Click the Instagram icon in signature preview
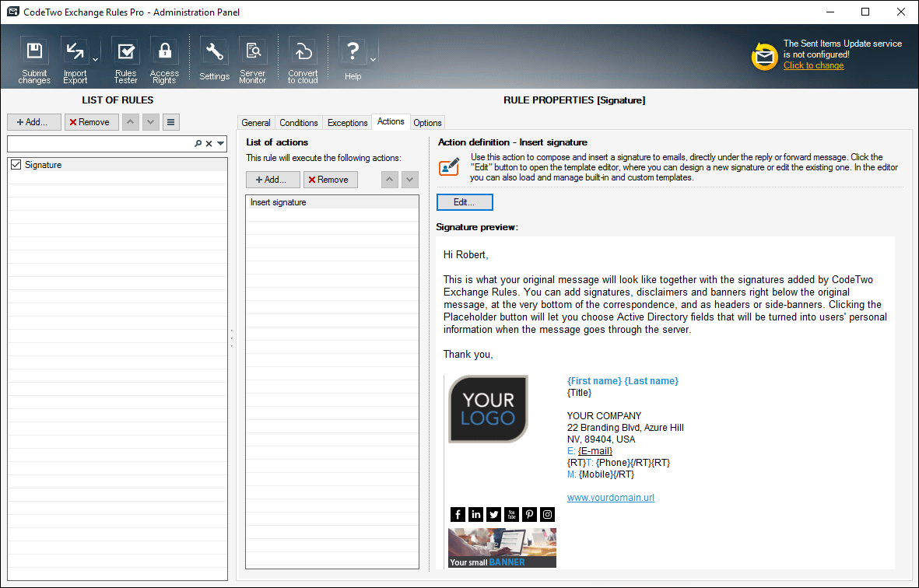 [547, 514]
